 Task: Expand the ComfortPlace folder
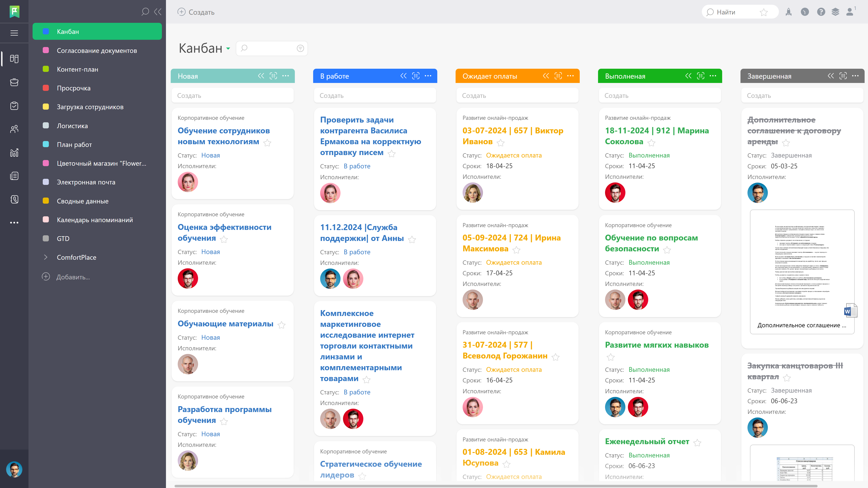pyautogui.click(x=46, y=257)
